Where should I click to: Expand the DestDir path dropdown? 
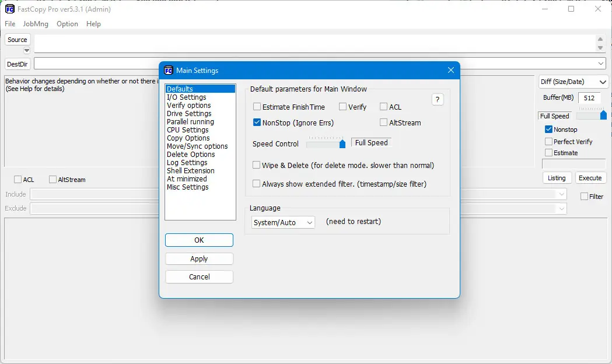tap(601, 63)
